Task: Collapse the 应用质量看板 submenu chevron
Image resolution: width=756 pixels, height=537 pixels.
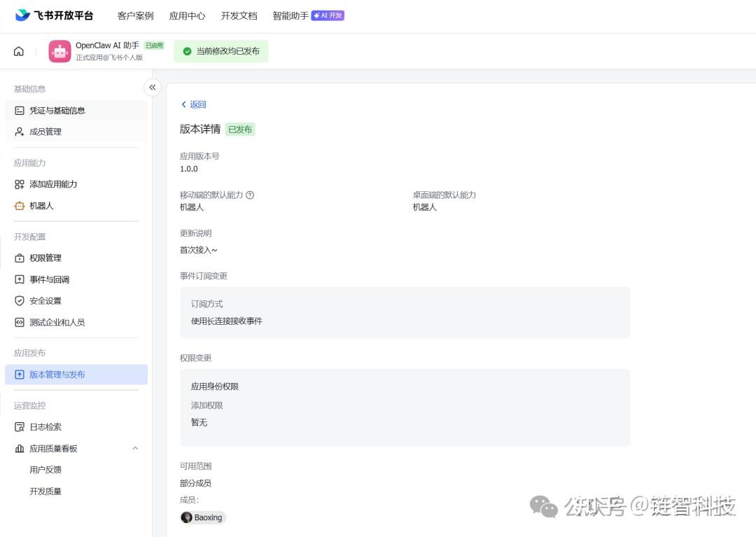Action: [x=135, y=448]
